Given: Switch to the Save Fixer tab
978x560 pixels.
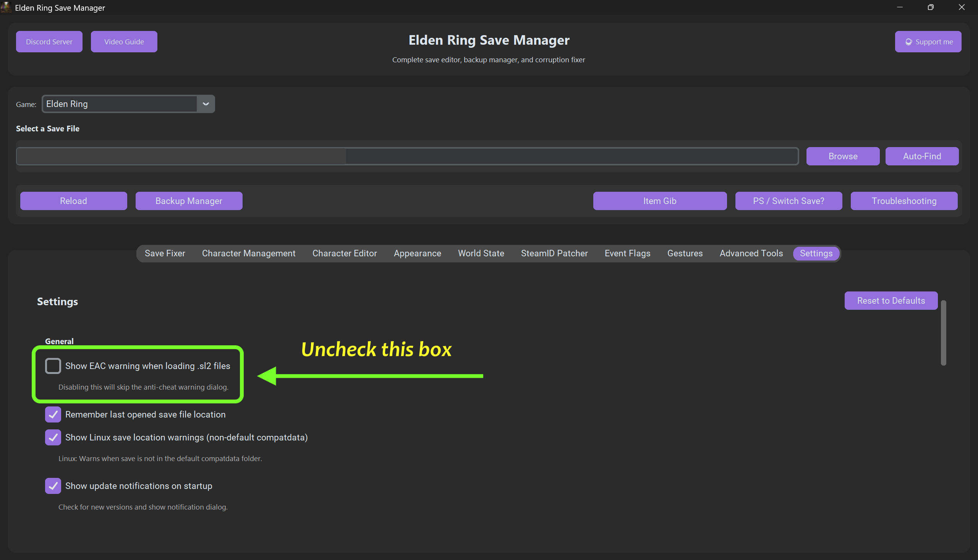Looking at the screenshot, I should pyautogui.click(x=165, y=254).
